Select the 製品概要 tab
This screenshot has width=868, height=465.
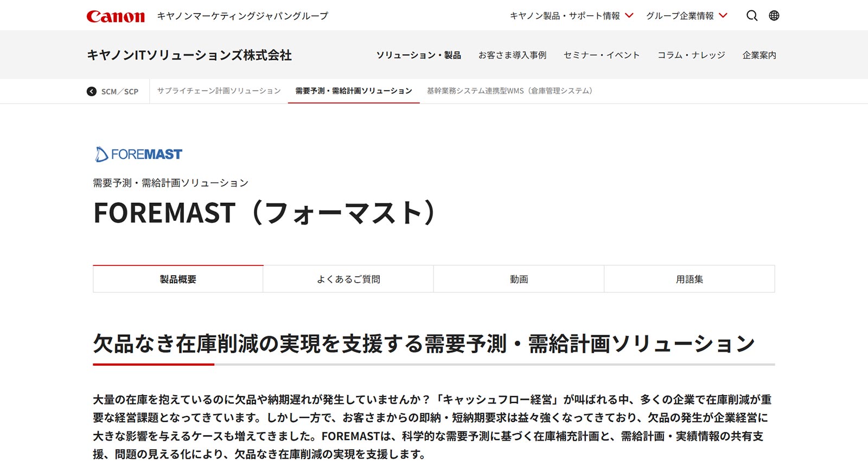(x=178, y=279)
